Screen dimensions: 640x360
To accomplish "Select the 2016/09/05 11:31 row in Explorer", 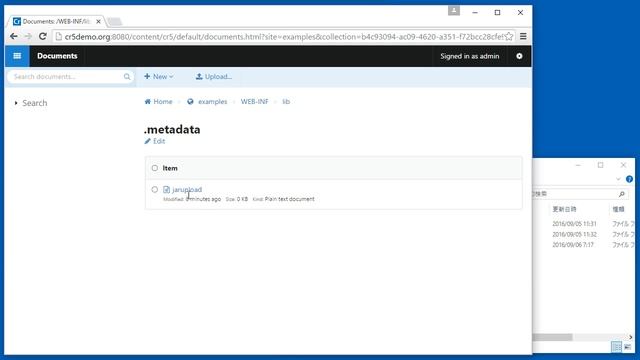I will click(584, 224).
